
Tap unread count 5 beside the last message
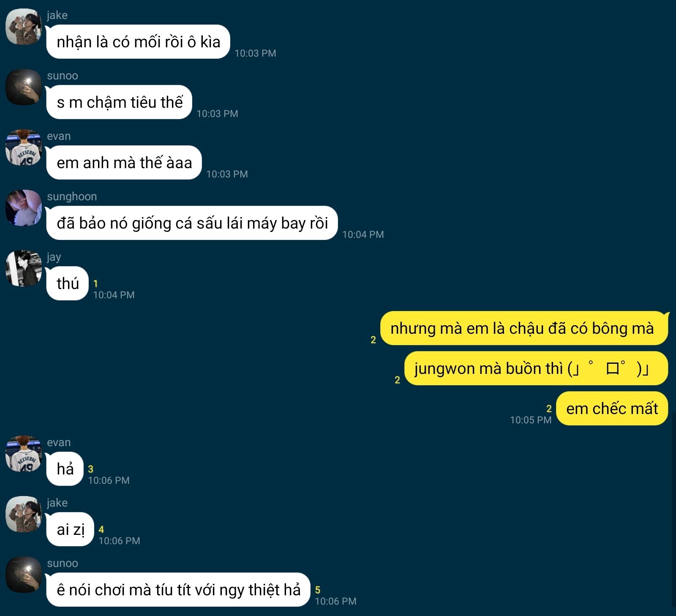[x=318, y=590]
